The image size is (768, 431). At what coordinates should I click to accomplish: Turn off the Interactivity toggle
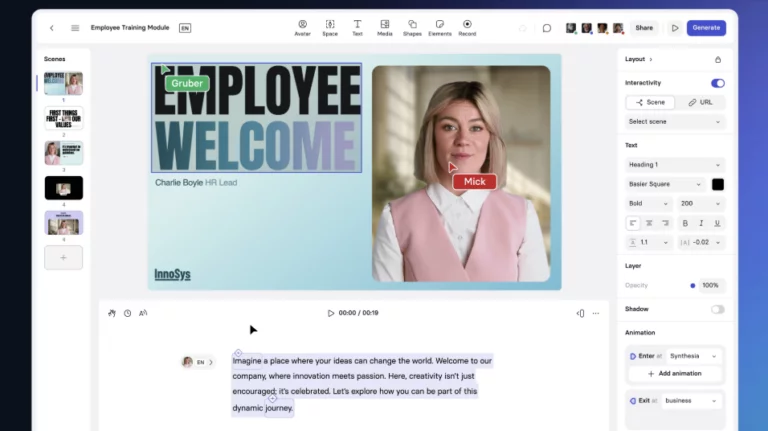pyautogui.click(x=718, y=83)
